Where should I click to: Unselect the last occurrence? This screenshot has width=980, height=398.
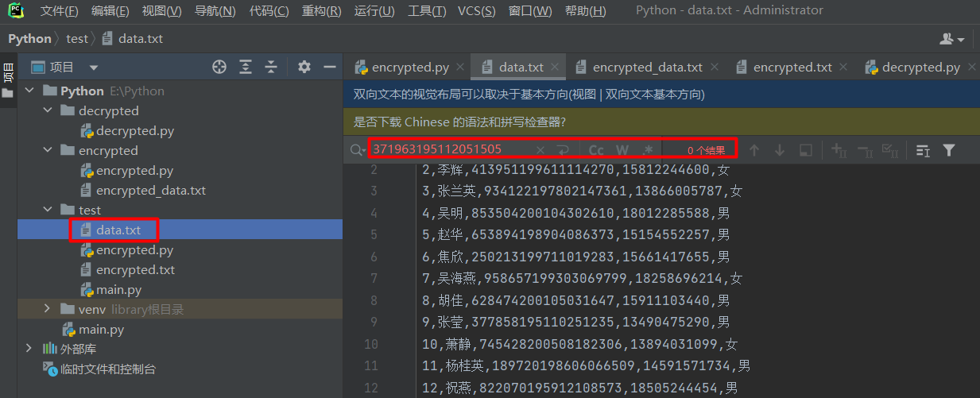coord(865,150)
